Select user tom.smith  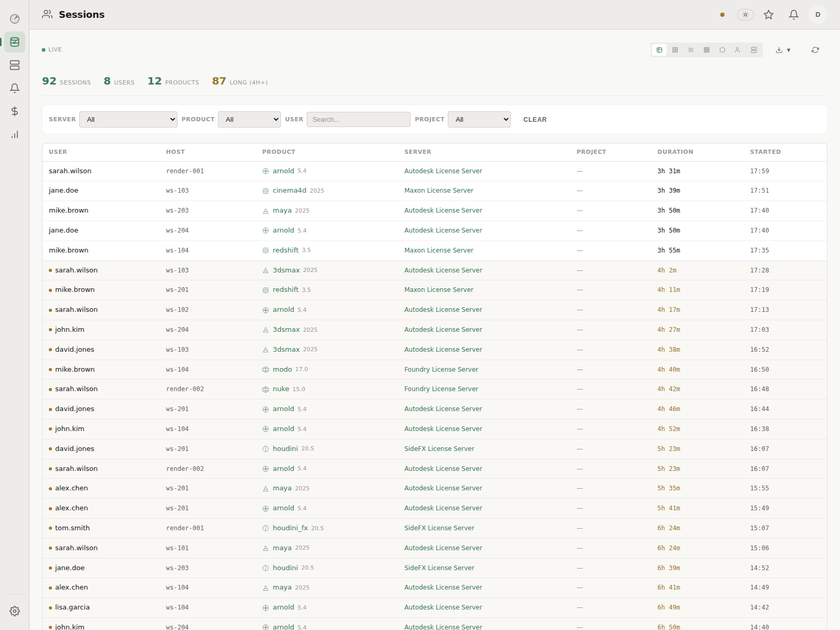[72, 528]
